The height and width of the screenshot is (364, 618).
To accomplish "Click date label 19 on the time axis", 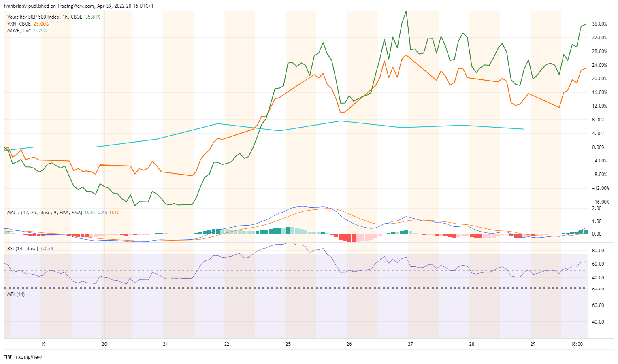I will [x=43, y=344].
